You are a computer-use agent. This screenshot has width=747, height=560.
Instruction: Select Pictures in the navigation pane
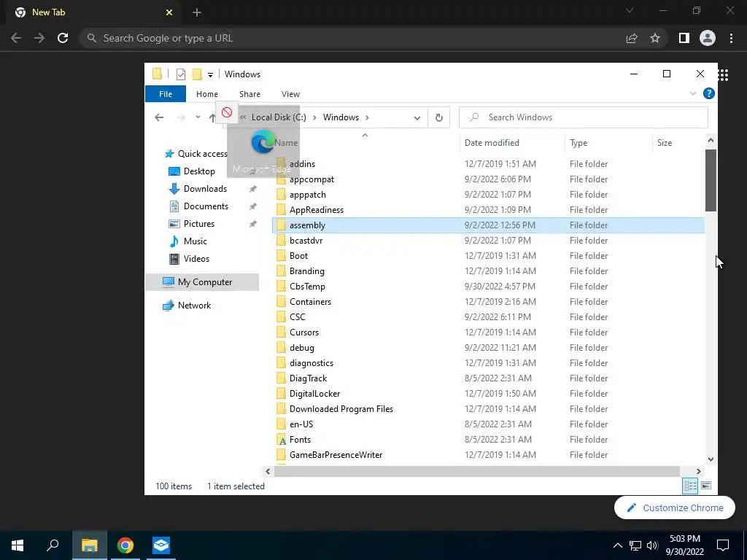pyautogui.click(x=199, y=224)
